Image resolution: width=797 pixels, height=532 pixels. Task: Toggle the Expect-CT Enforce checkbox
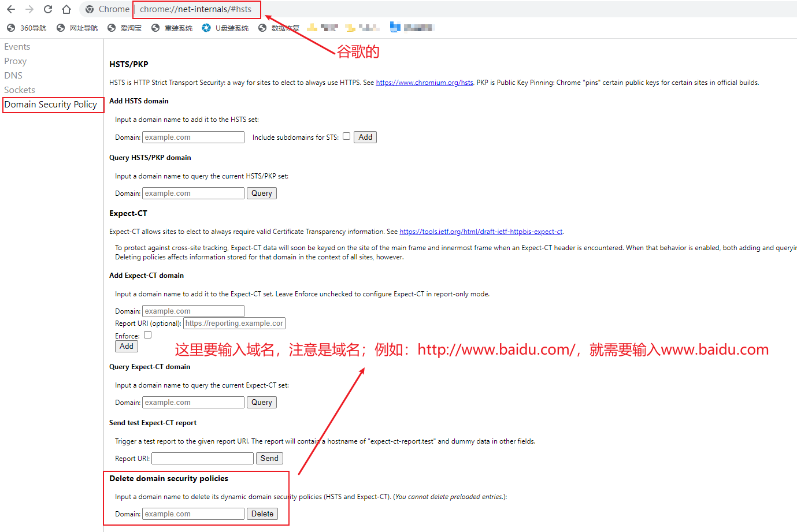pyautogui.click(x=147, y=335)
